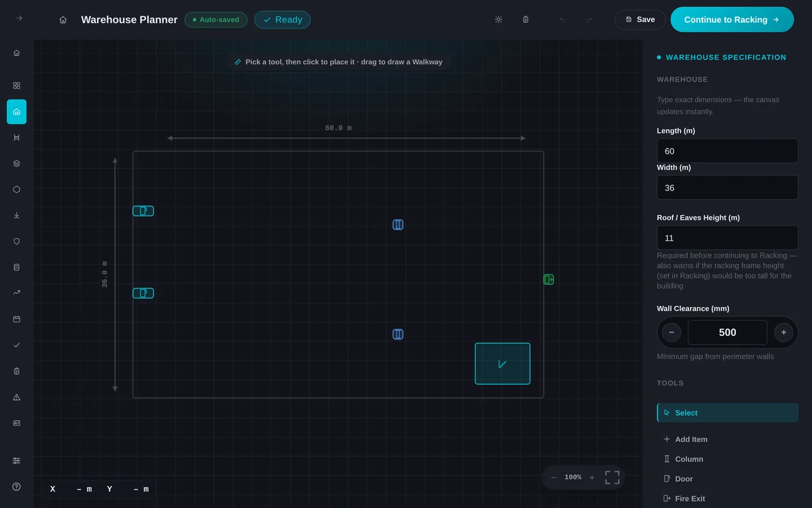Zoom in the canvas with plus icon
The height and width of the screenshot is (508, 812).
(592, 478)
